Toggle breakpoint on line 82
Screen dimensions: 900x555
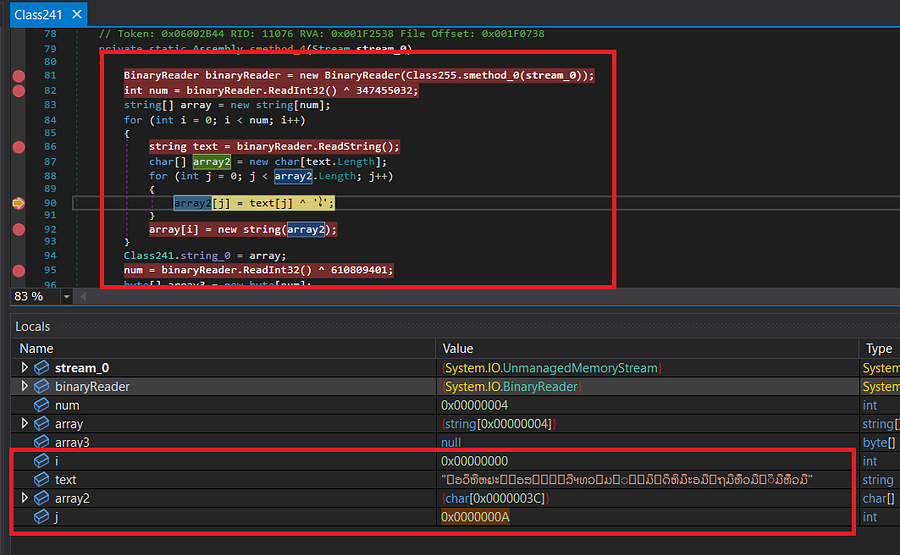18,91
